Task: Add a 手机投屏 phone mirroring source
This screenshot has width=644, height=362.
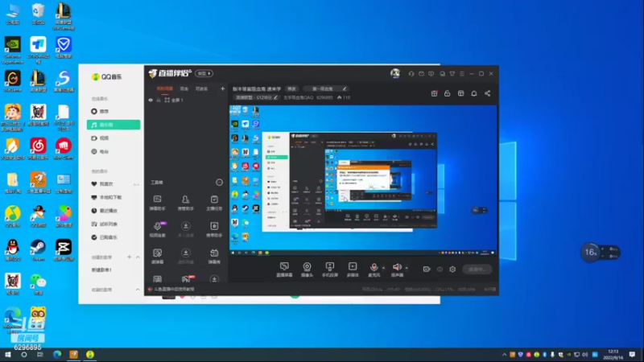Action: [x=330, y=269]
